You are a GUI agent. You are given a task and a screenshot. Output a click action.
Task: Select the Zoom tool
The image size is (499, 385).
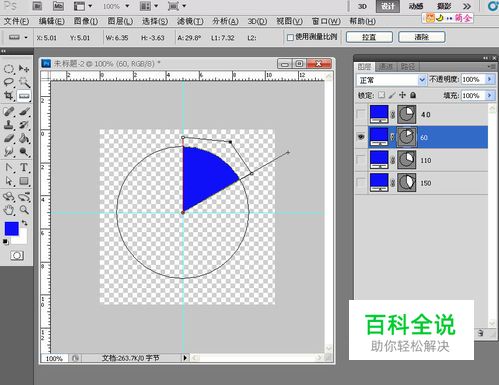(24, 210)
